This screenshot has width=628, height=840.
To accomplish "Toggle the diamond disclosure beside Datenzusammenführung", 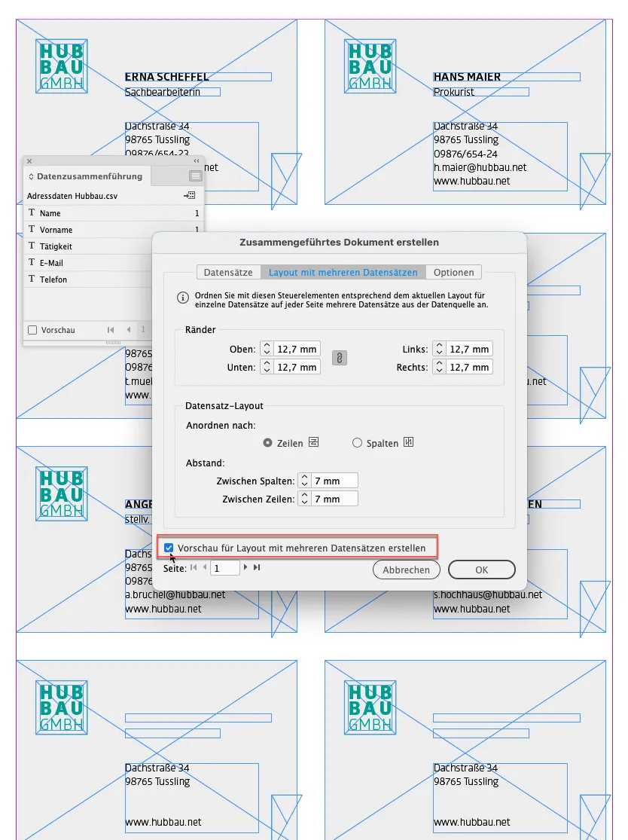I will [31, 176].
